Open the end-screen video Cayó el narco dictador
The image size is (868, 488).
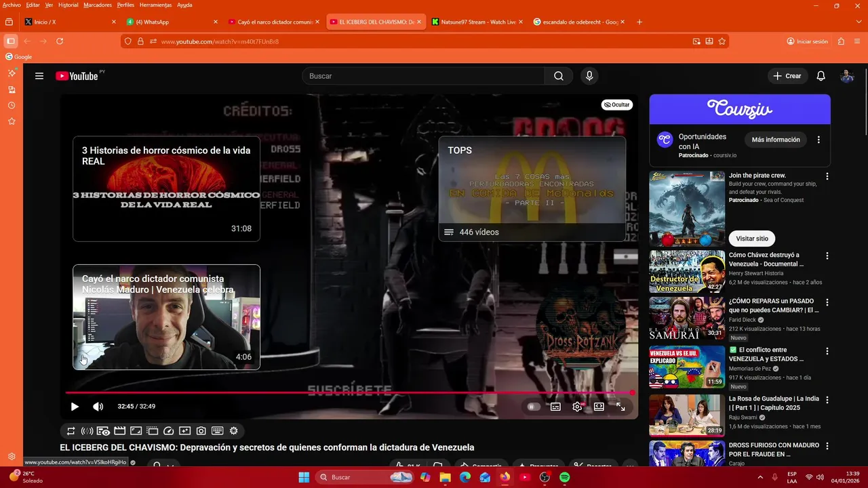point(166,317)
